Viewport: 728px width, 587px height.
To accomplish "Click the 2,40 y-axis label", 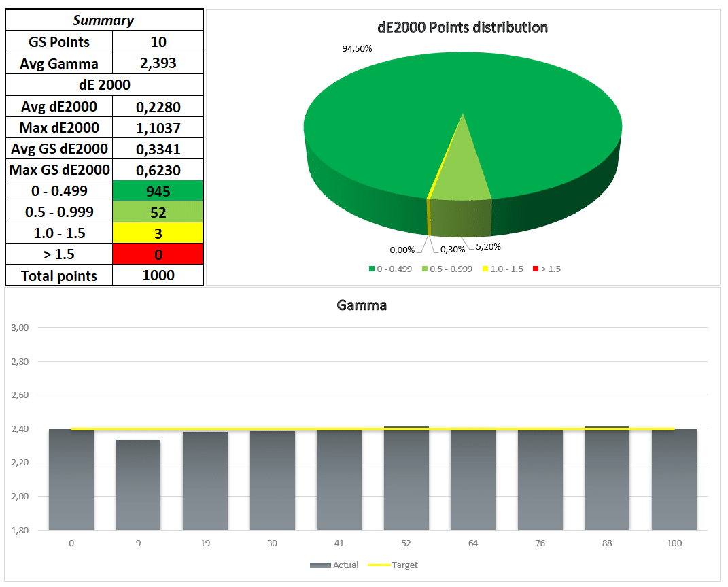I will pyautogui.click(x=20, y=429).
